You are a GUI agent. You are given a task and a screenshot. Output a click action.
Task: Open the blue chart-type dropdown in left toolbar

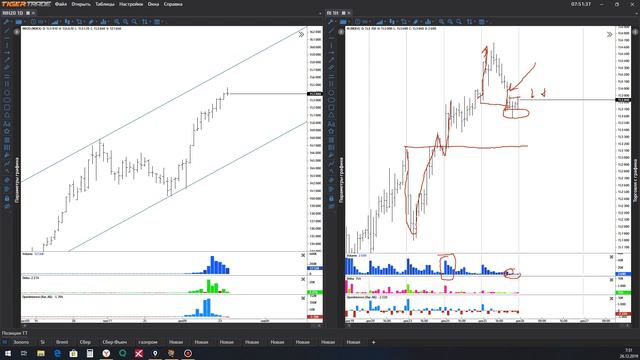point(19,22)
